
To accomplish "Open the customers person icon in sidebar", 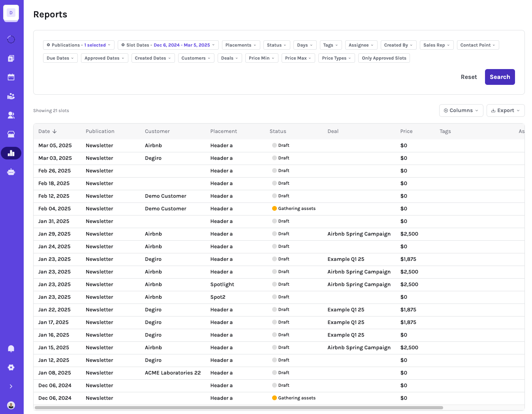I will pyautogui.click(x=11, y=115).
